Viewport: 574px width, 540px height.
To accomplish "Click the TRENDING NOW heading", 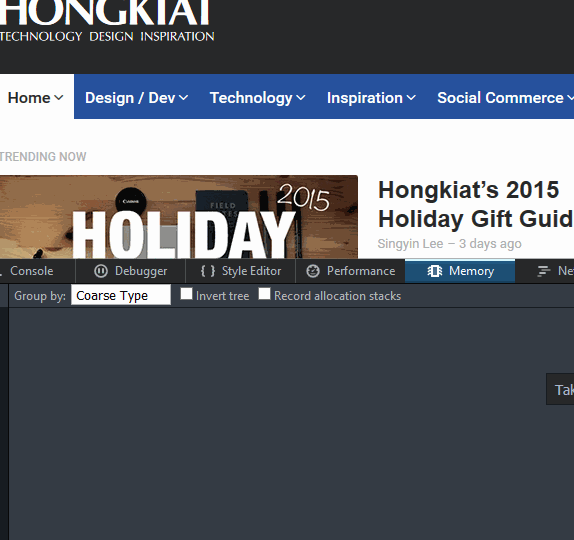I will coord(43,157).
